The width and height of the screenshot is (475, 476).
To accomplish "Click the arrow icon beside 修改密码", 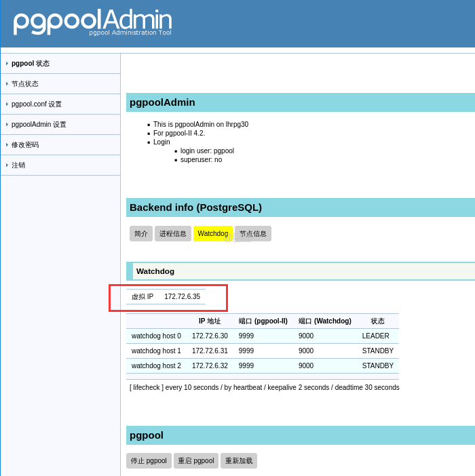I will pyautogui.click(x=7, y=145).
